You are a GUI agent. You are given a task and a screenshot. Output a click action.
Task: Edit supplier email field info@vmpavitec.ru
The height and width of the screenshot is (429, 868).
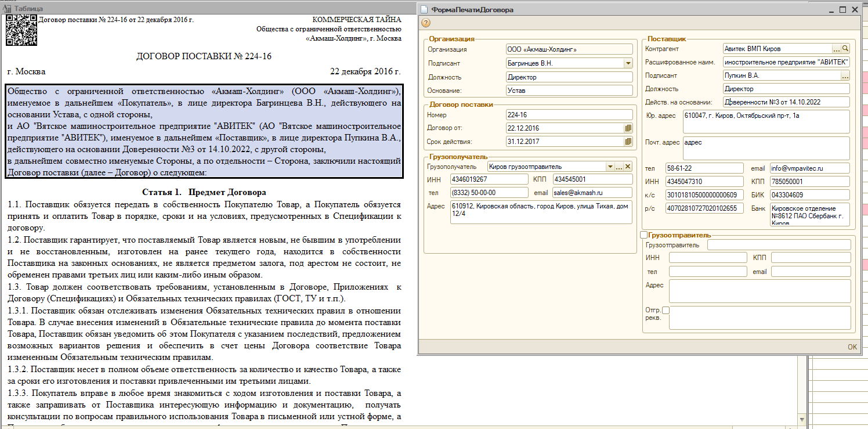(809, 168)
